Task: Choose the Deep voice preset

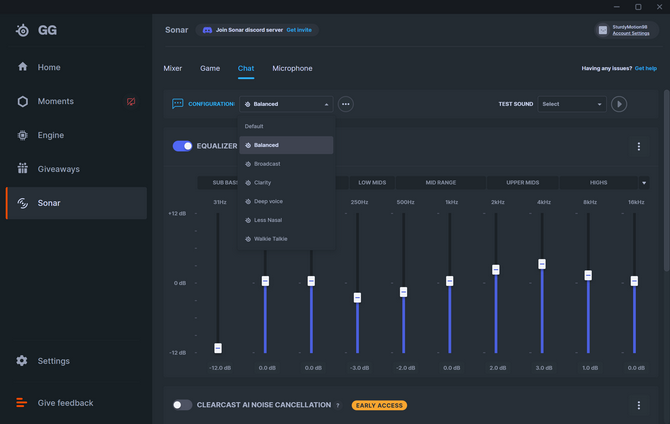Action: tap(286, 201)
